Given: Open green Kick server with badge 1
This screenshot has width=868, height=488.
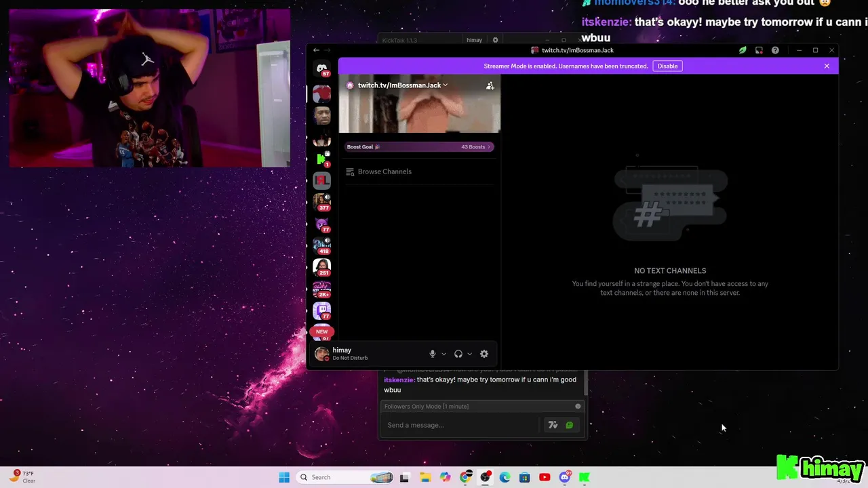Looking at the screenshot, I should pyautogui.click(x=322, y=159).
